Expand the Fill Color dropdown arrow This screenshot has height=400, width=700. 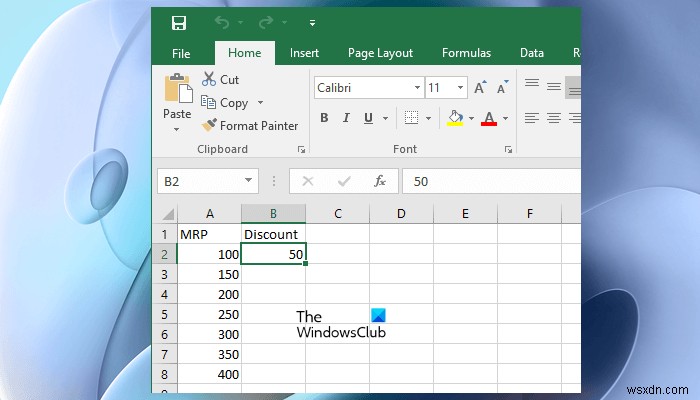pos(471,118)
